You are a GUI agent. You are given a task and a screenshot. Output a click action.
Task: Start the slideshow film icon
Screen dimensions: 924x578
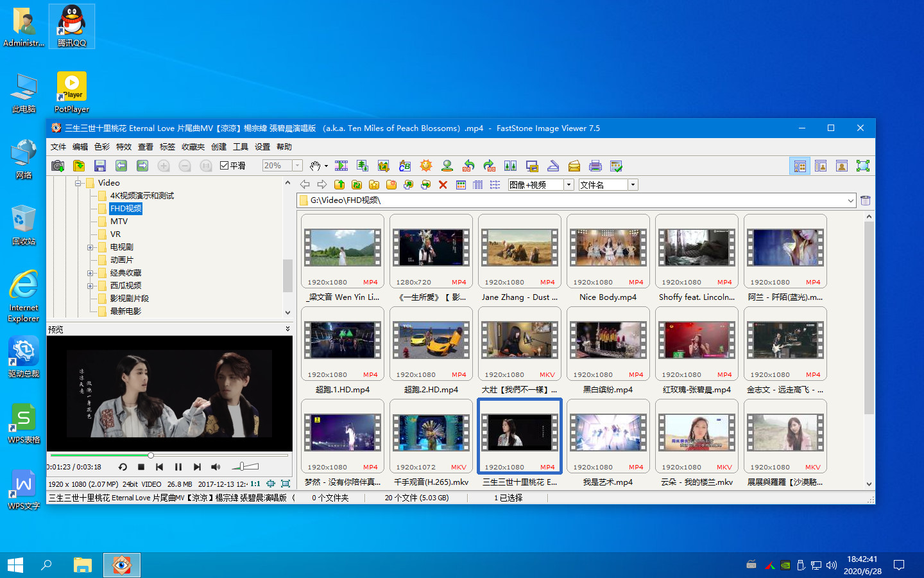[341, 166]
